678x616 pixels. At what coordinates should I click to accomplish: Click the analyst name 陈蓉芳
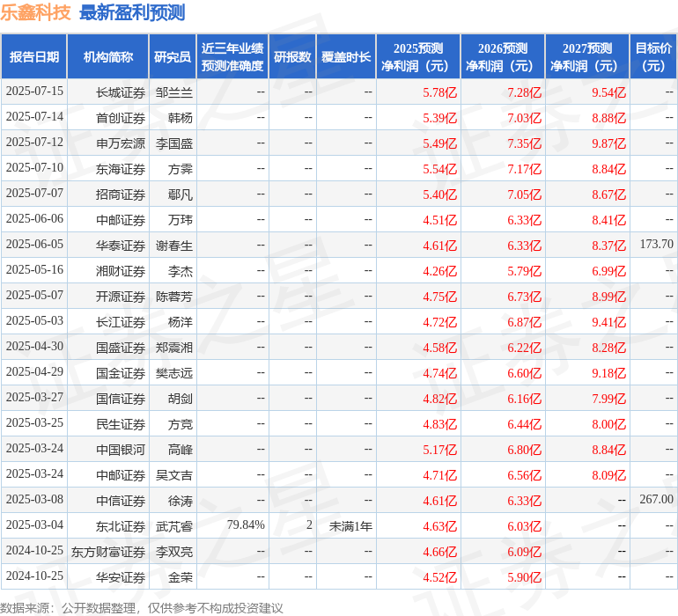tap(173, 297)
